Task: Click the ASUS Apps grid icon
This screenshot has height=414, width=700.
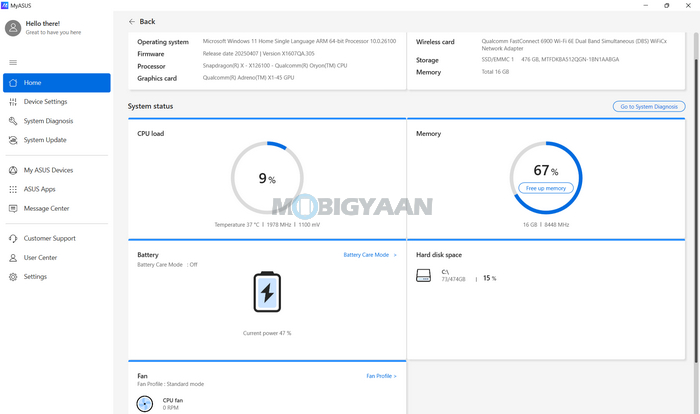Action: pyautogui.click(x=13, y=189)
